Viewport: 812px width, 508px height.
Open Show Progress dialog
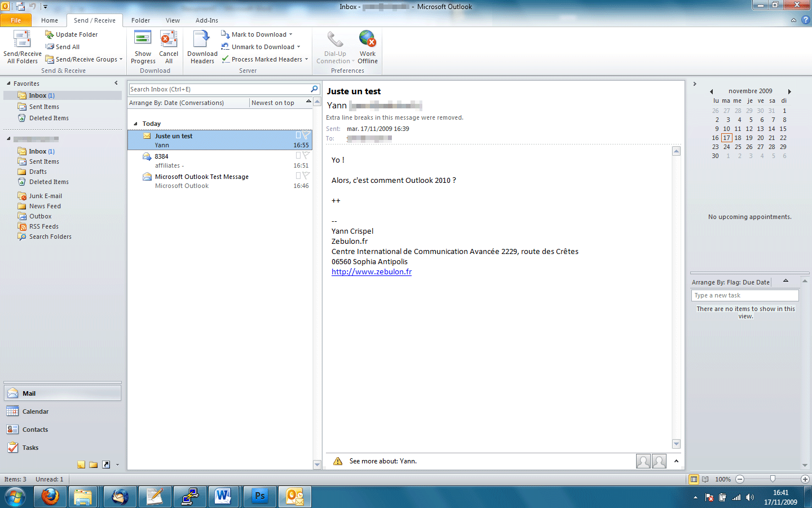click(143, 47)
